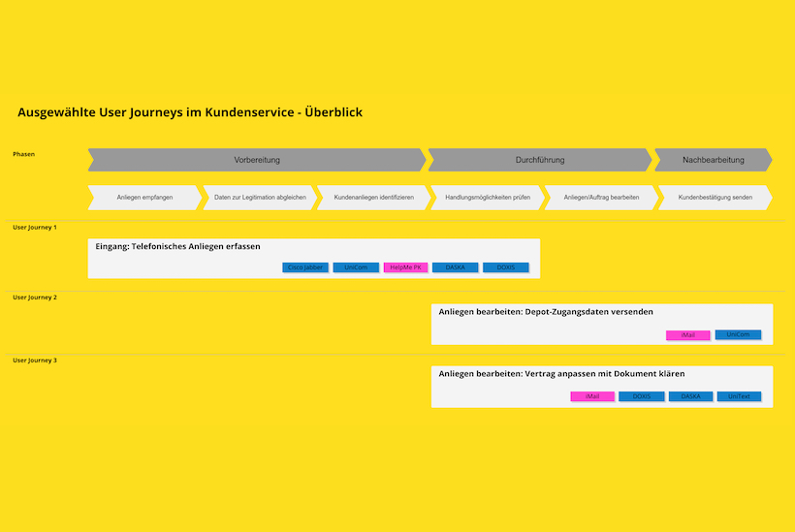Select 'Kundenbestätigung senden' step

pos(715,198)
